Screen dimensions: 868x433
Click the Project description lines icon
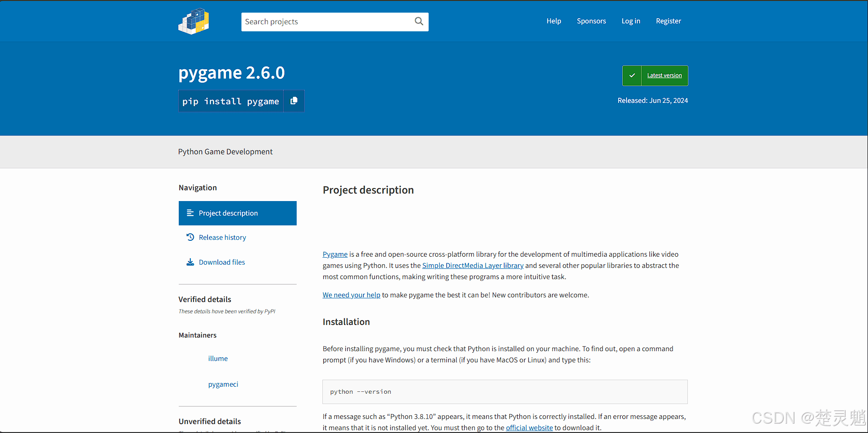coord(190,213)
